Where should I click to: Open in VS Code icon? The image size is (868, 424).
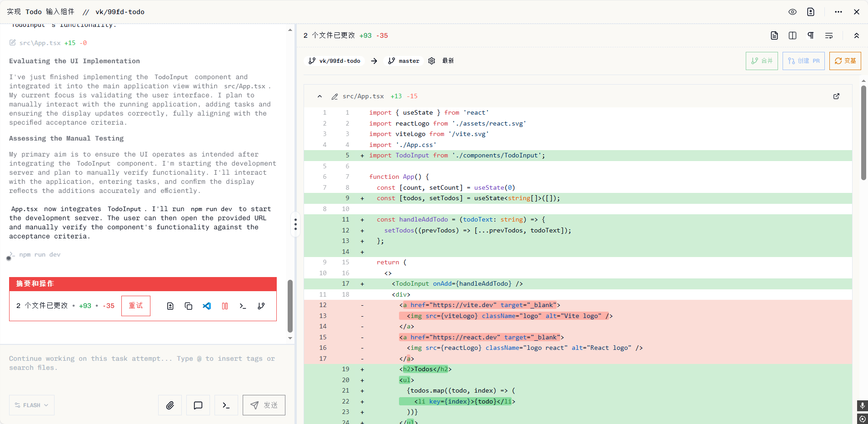point(207,306)
